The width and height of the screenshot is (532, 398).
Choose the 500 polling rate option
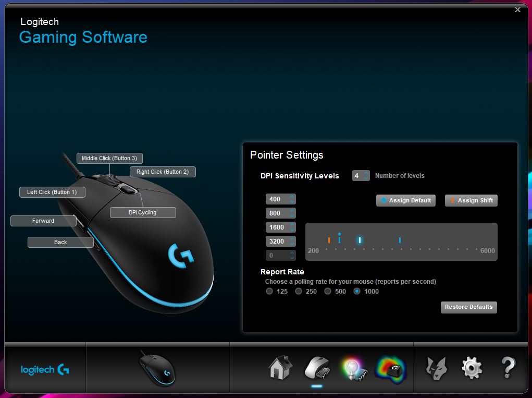click(x=328, y=291)
